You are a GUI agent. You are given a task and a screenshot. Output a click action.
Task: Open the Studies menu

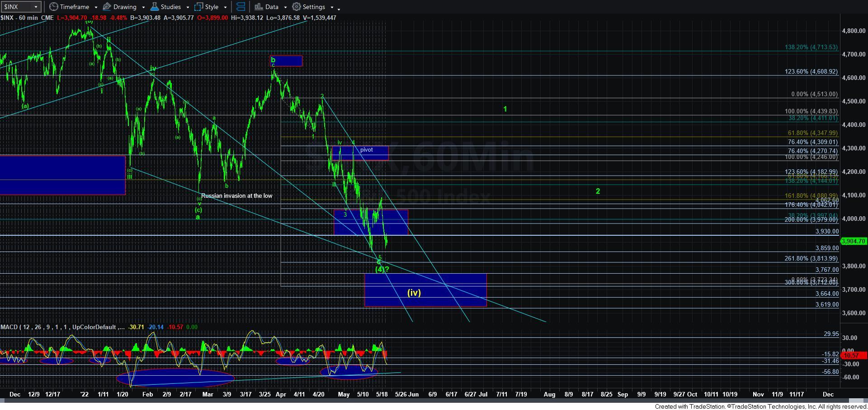[170, 7]
